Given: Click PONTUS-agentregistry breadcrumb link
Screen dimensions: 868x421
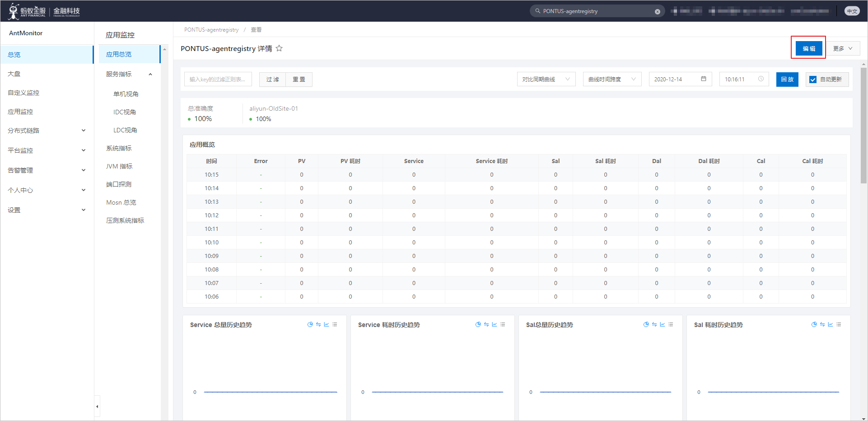Looking at the screenshot, I should coord(211,30).
